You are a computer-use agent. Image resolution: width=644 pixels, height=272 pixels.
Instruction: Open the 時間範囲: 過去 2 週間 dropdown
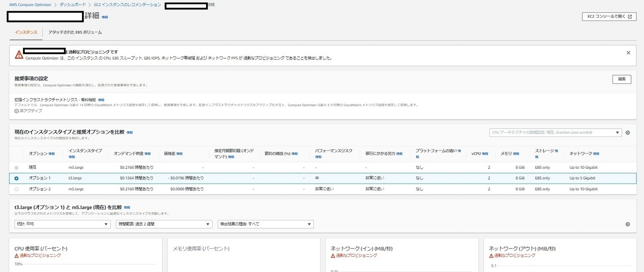coord(165,224)
